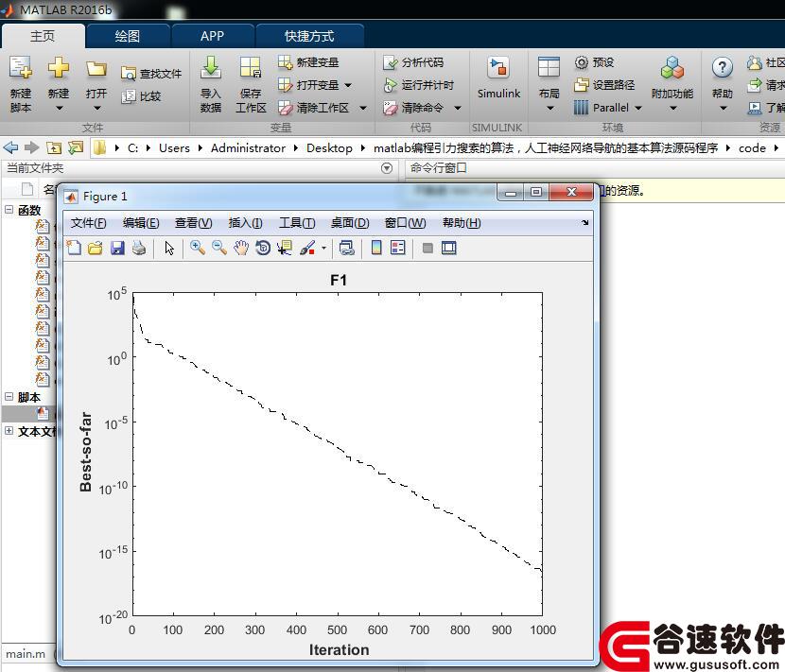Browse for folder button
Viewport: 785px width, 672px height.
click(76, 147)
